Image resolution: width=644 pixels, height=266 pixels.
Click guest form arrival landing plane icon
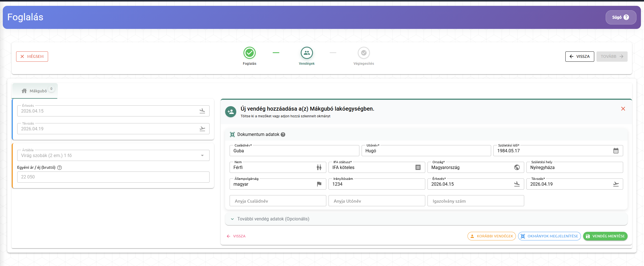(517, 184)
